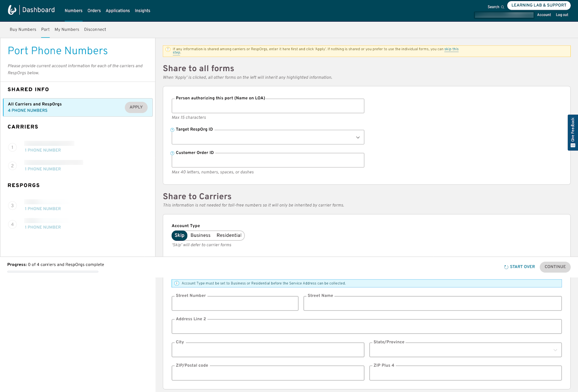Image resolution: width=578 pixels, height=392 pixels.
Task: Switch to Disconnect tab
Action: coord(95,30)
